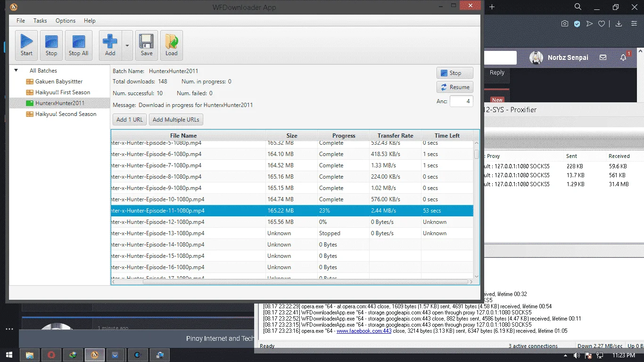644x362 pixels.
Task: Sort by Time Left column header
Action: pos(447,136)
